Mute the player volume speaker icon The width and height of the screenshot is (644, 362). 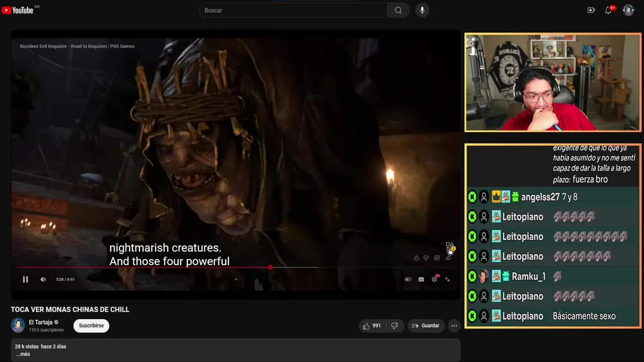(x=43, y=280)
